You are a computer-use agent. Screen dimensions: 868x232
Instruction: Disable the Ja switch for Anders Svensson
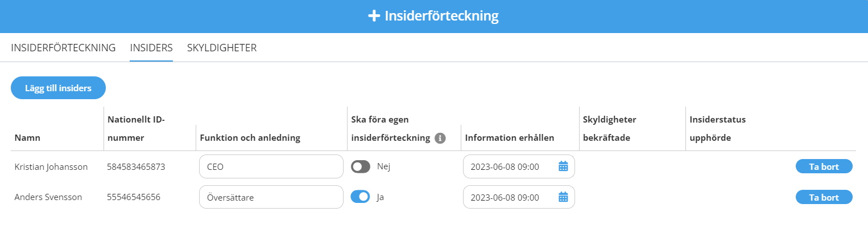(x=361, y=197)
